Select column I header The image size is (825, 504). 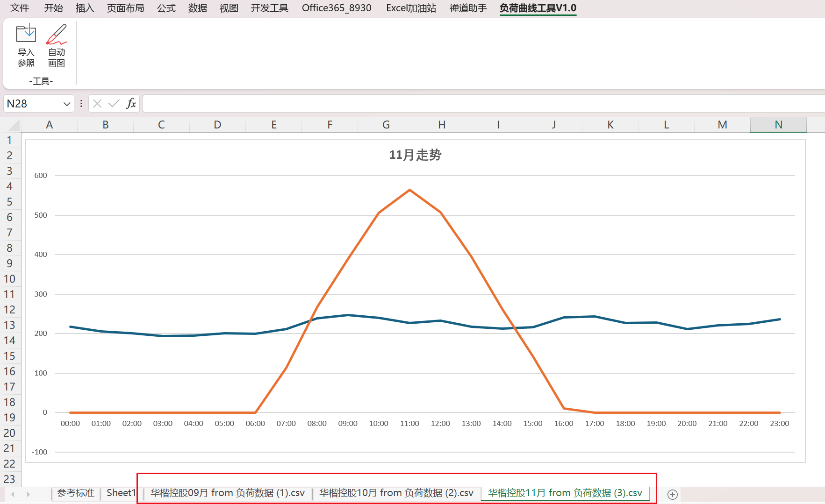(498, 125)
